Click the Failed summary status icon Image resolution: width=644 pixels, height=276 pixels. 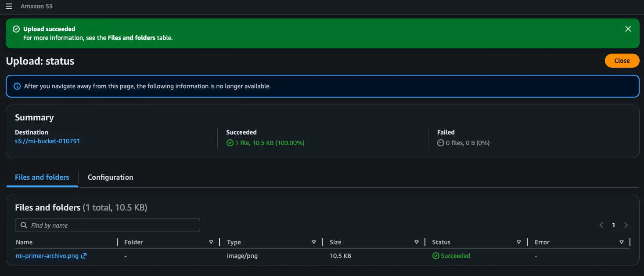pyautogui.click(x=441, y=143)
